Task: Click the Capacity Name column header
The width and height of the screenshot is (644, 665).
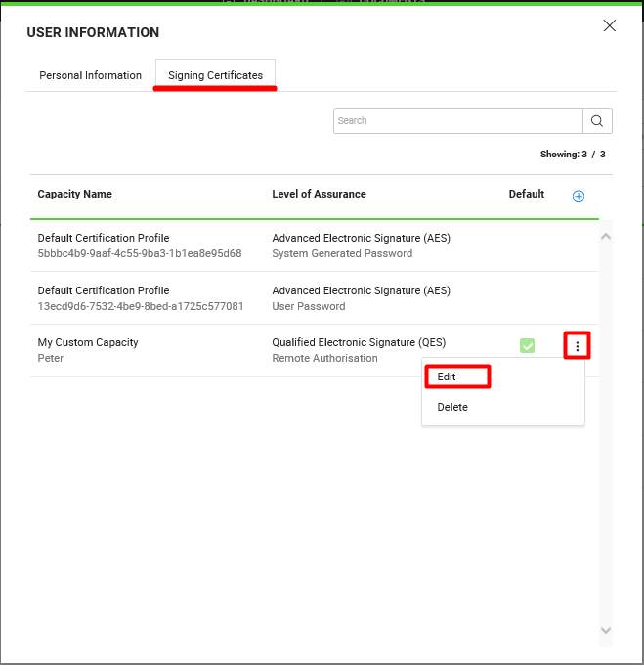Action: 75,194
